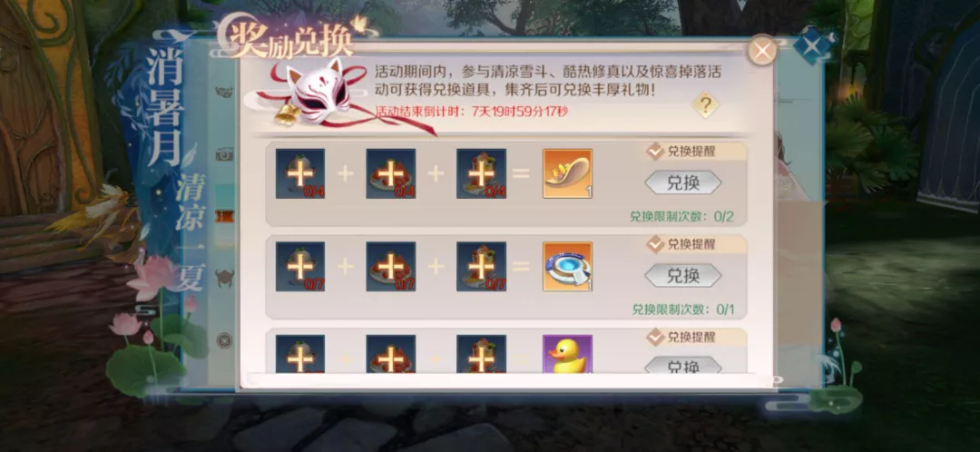Open the top mask sidebar tab
This screenshot has height=452, width=980.
[x=224, y=92]
